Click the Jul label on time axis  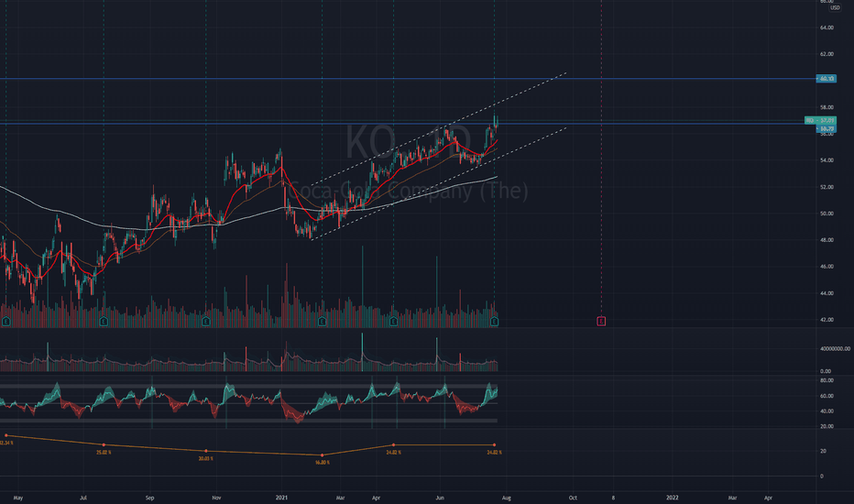tap(83, 498)
